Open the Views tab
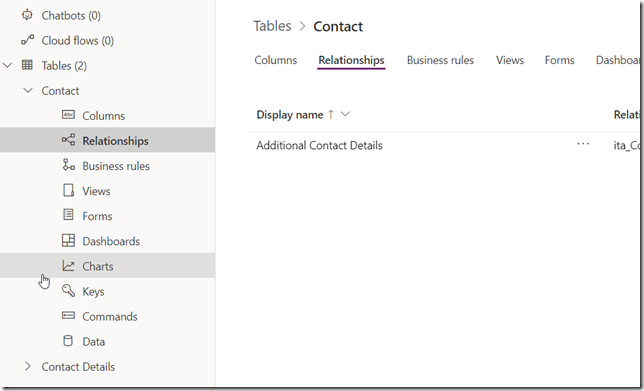Image resolution: width=644 pixels, height=391 pixels. (510, 60)
